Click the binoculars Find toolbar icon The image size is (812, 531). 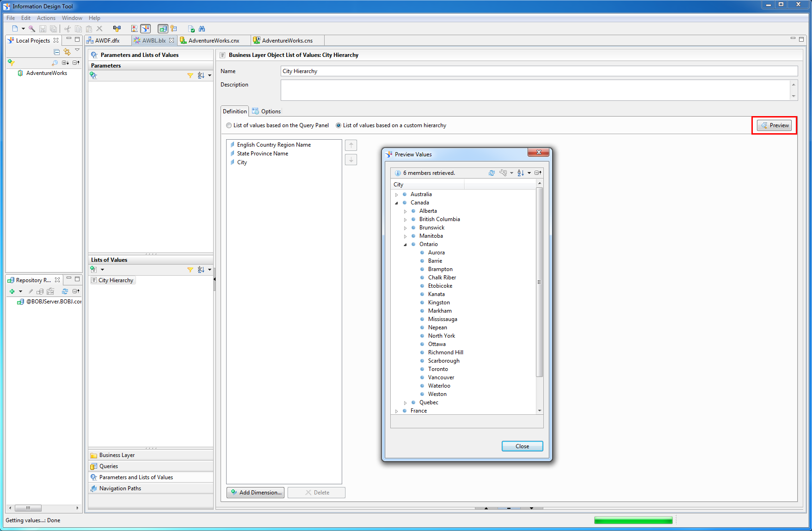[202, 29]
